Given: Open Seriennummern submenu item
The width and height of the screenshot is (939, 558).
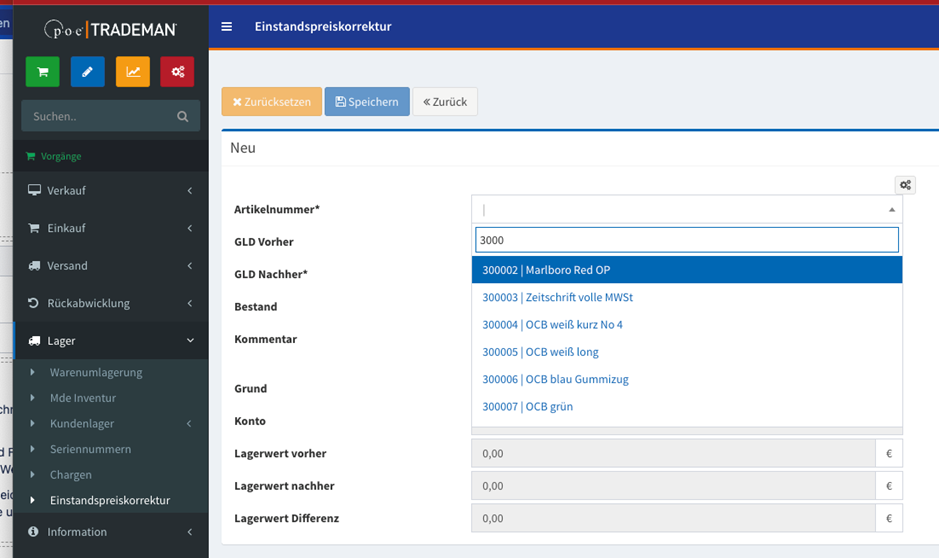Looking at the screenshot, I should (111, 449).
